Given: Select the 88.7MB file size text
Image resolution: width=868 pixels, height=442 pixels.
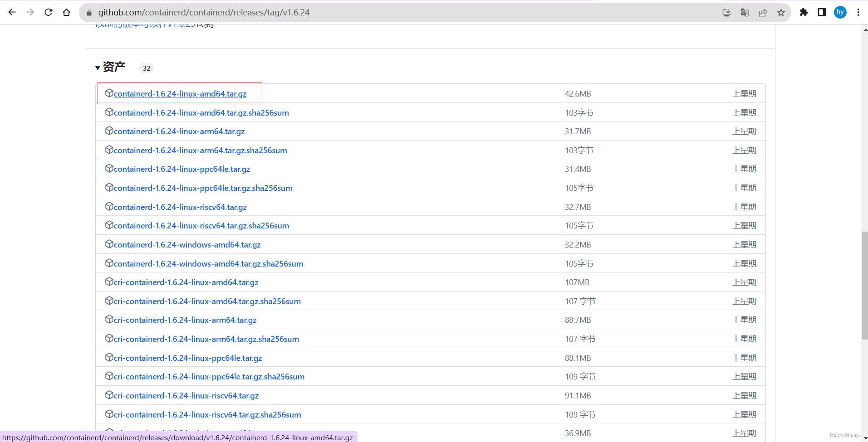Looking at the screenshot, I should pyautogui.click(x=578, y=320).
